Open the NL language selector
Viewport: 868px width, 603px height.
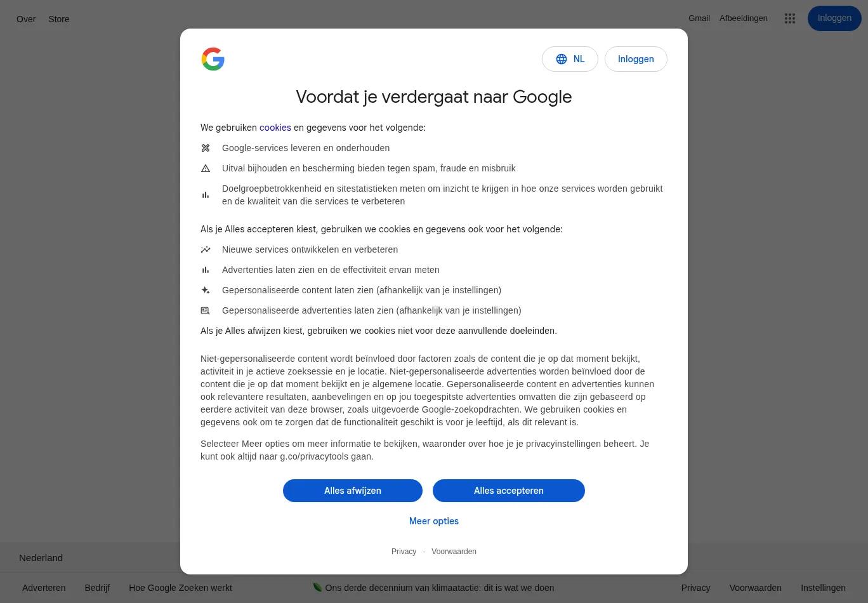[x=570, y=59]
